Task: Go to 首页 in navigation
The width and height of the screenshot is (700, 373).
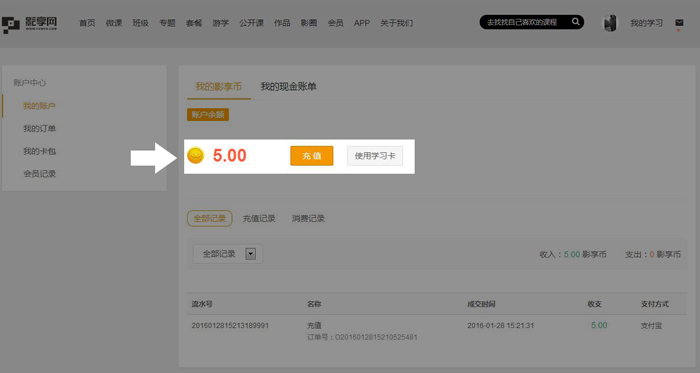Action: click(x=87, y=23)
